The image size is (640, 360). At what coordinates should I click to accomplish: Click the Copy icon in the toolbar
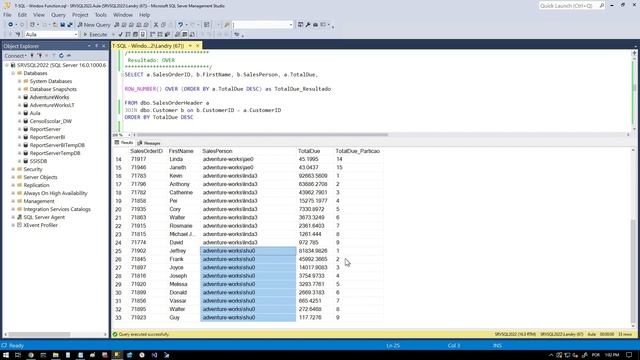point(163,24)
